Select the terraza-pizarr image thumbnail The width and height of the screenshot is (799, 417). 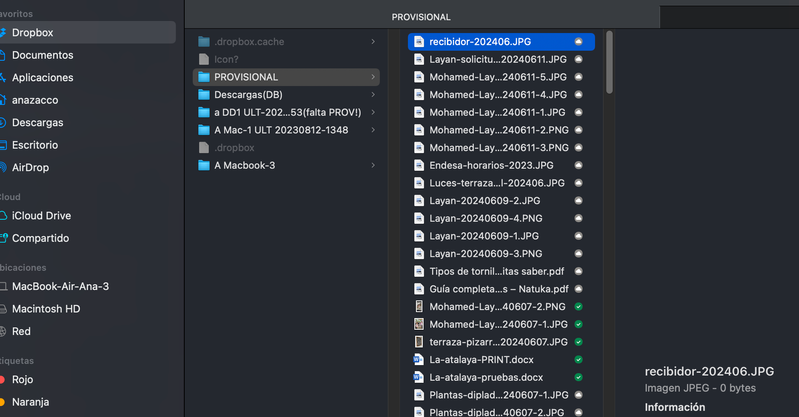pos(420,342)
